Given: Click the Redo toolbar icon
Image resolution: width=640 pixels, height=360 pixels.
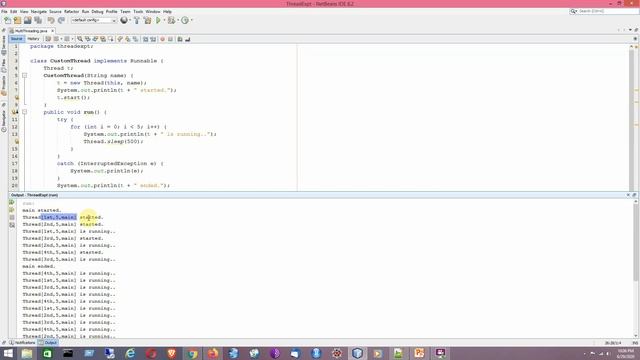Looking at the screenshot, I should coord(61,20).
